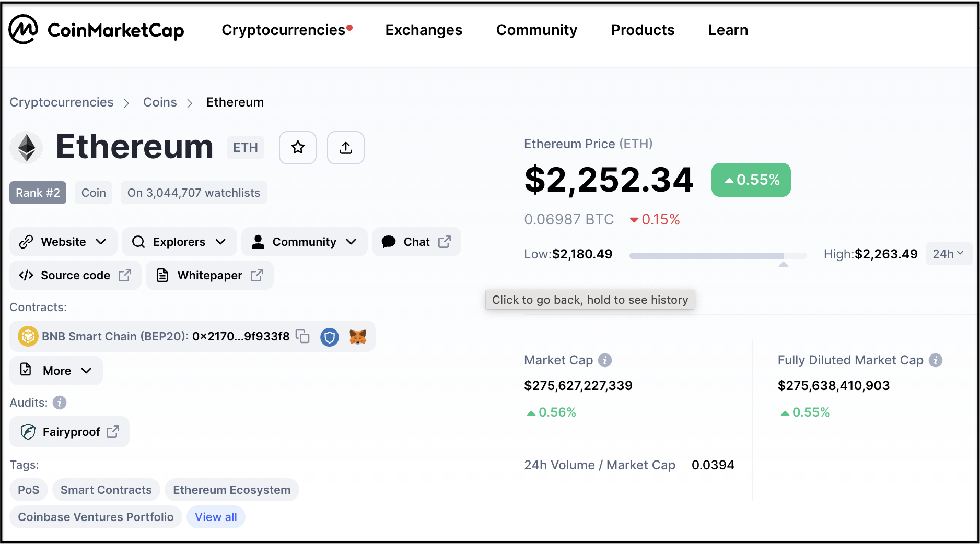
Task: Click the Low $2,180.49 value
Action: coord(582,254)
